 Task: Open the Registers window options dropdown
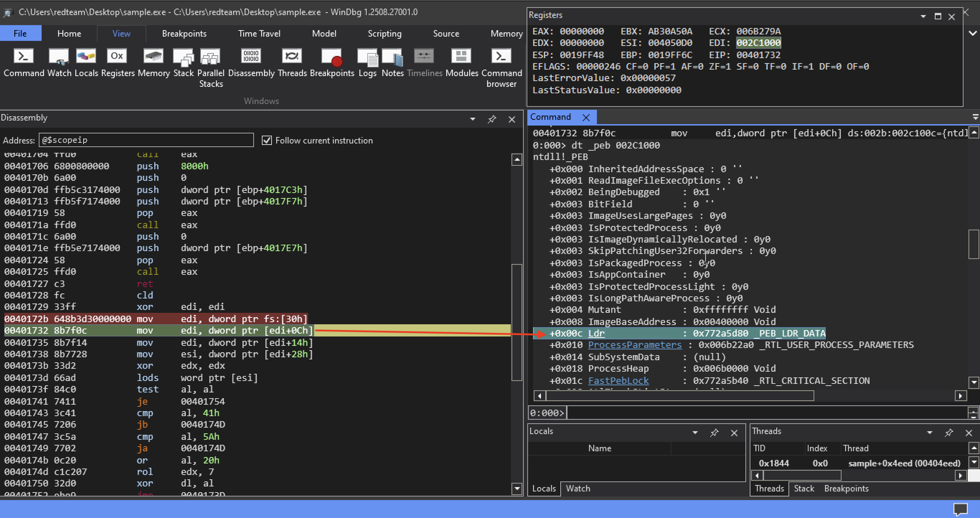[923, 17]
